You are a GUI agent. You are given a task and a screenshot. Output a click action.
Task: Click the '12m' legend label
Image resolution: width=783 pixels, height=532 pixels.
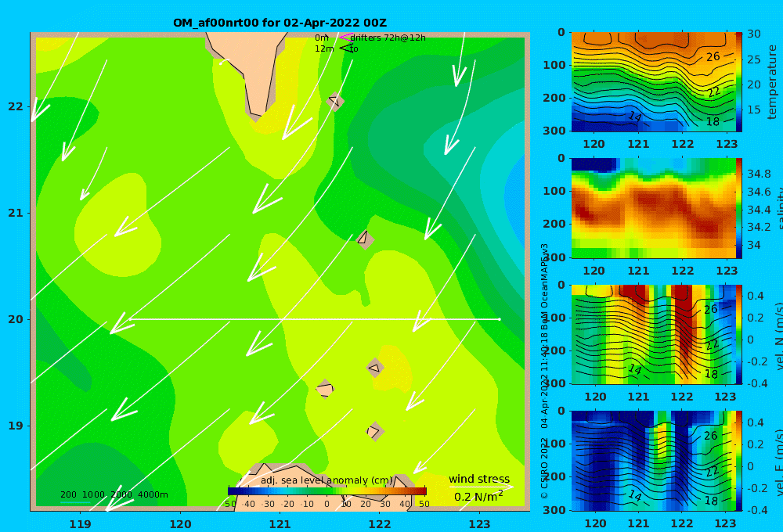324,49
